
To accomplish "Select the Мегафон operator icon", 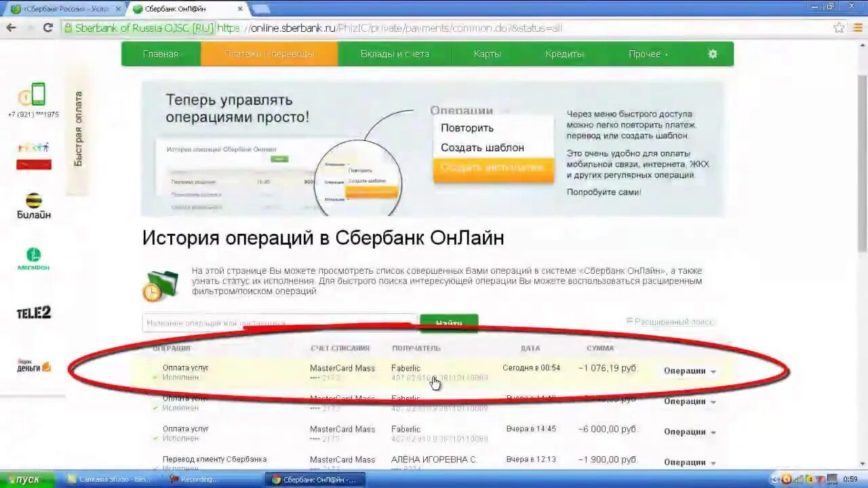I will tap(33, 259).
